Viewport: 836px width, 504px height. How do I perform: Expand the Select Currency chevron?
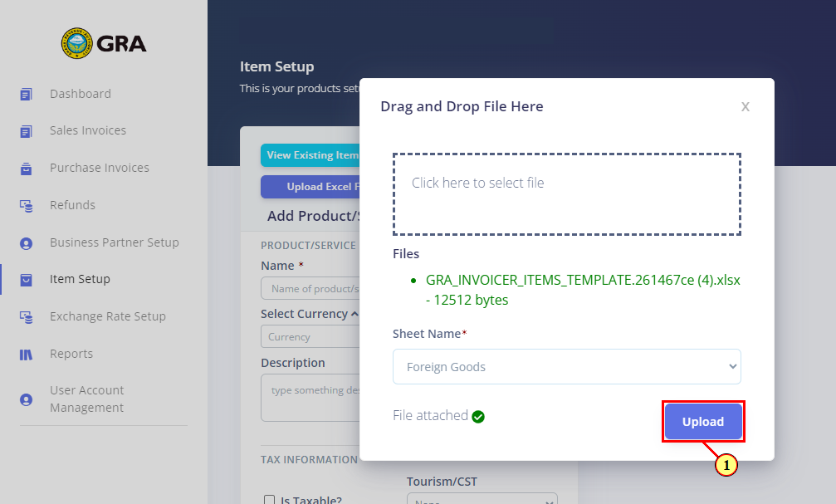tap(354, 314)
